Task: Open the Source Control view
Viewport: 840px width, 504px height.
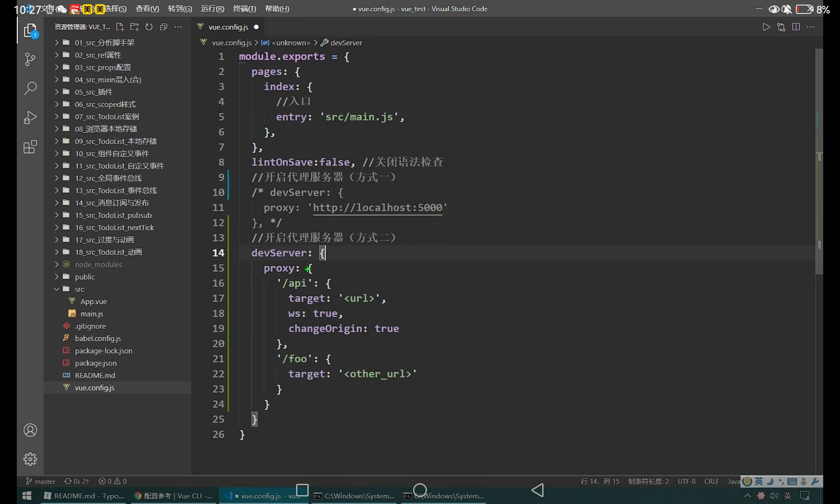Action: pyautogui.click(x=30, y=59)
